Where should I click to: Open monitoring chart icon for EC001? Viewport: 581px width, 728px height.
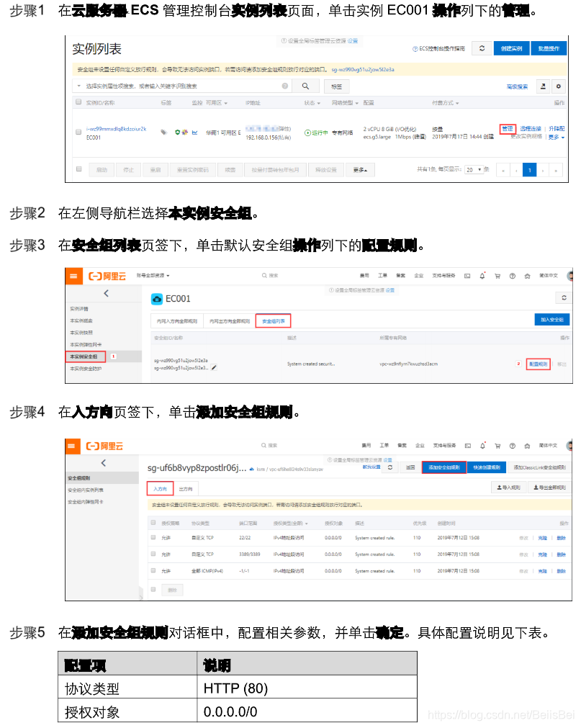point(195,132)
